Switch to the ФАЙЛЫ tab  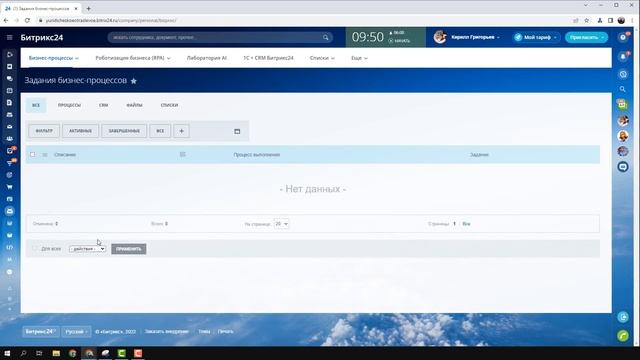coord(134,105)
